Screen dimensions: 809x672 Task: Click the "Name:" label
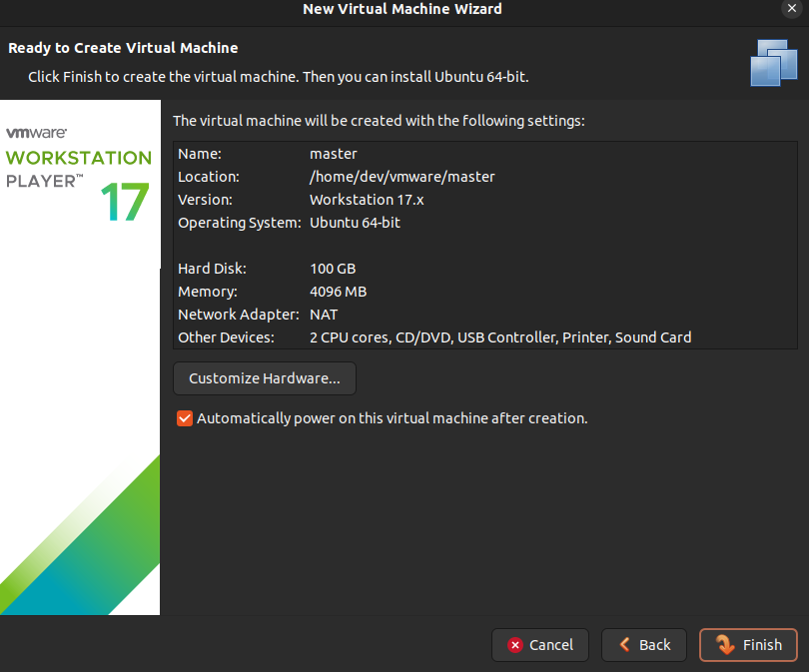click(x=200, y=154)
